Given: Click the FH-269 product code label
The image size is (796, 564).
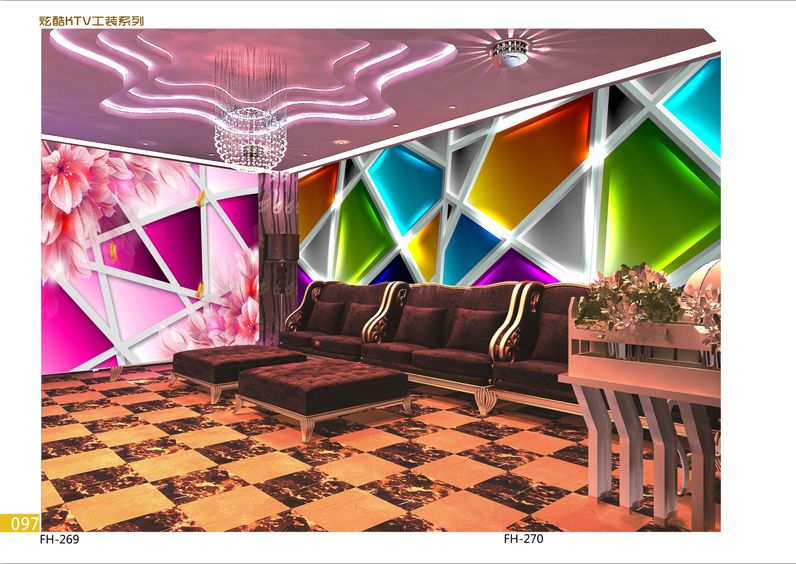Looking at the screenshot, I should [x=59, y=540].
